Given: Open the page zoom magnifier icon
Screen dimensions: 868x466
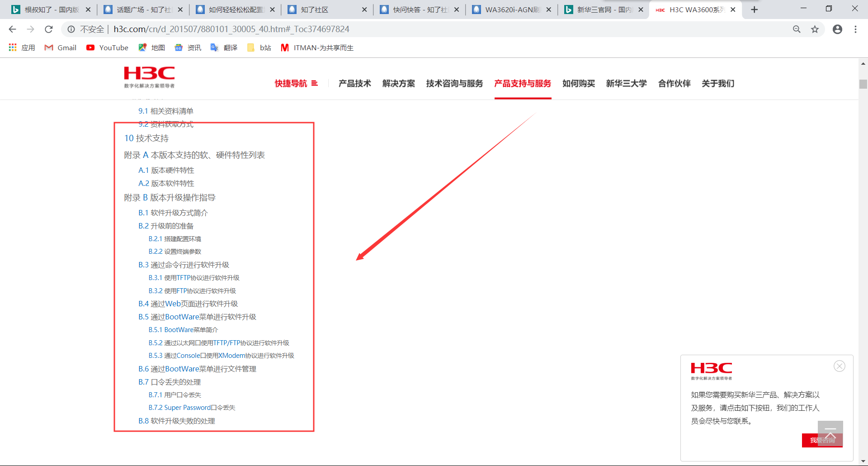Looking at the screenshot, I should coord(797,29).
